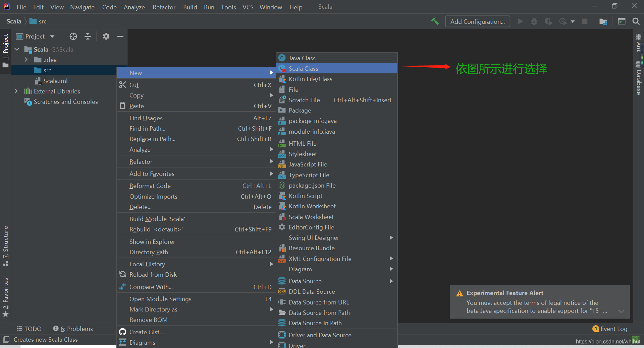Screen dimensions: 644x348
Task: Open the Project Structure icon
Action: [x=603, y=21]
